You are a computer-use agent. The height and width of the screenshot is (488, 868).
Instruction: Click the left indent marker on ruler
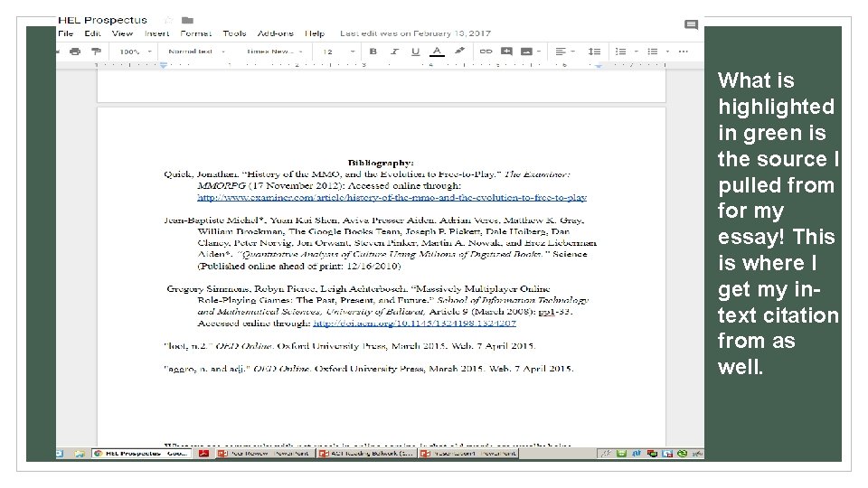pos(164,65)
